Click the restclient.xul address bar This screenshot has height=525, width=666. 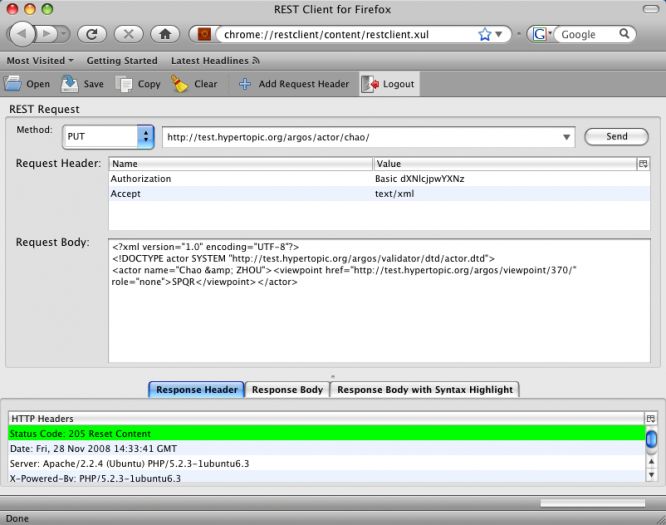348,34
